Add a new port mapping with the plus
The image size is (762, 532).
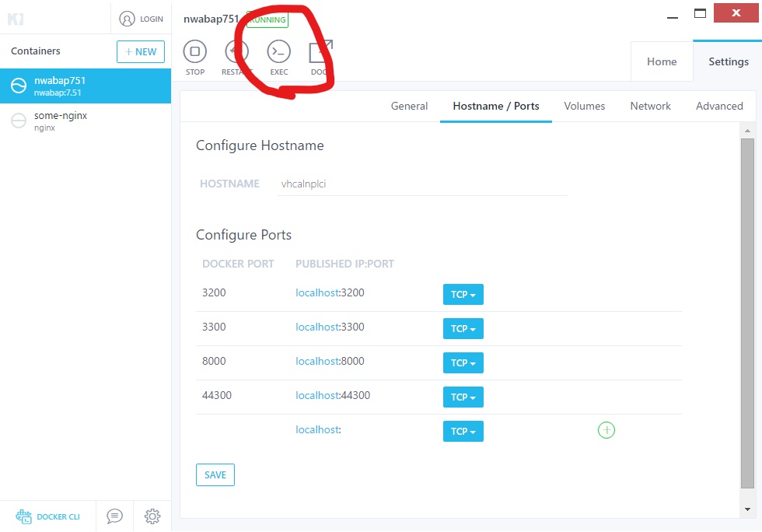tap(606, 429)
